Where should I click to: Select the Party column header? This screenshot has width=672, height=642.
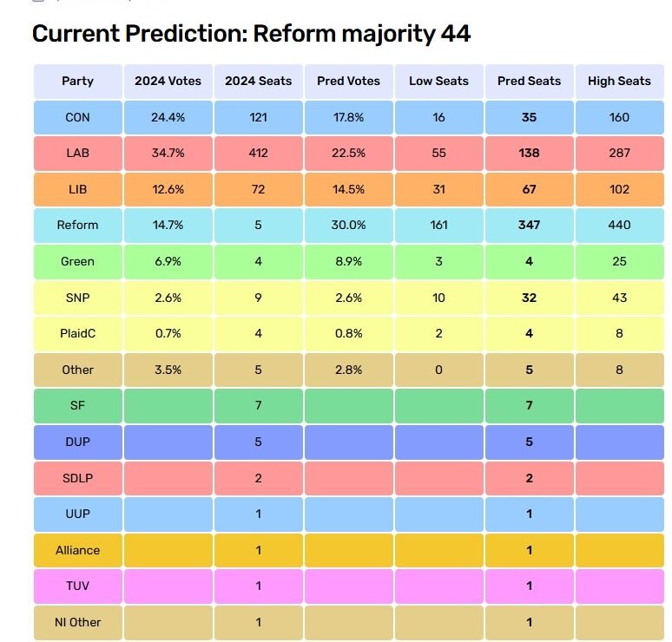point(77,81)
